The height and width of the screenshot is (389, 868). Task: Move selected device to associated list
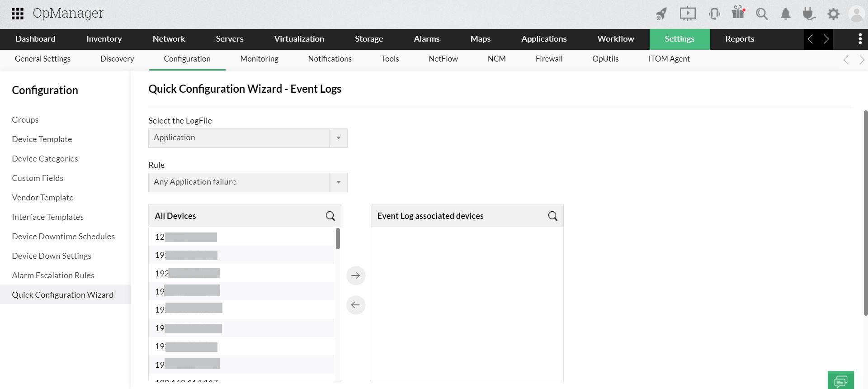pyautogui.click(x=356, y=275)
